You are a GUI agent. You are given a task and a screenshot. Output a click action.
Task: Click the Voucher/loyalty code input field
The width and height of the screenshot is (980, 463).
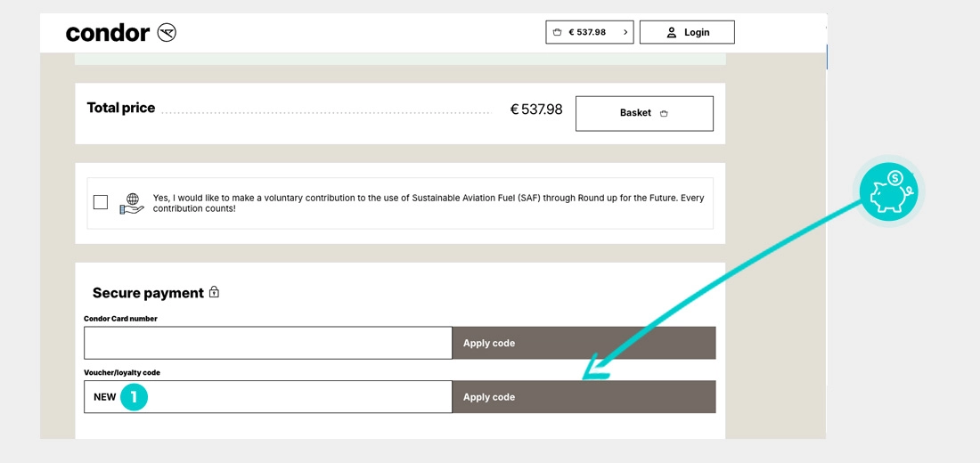pos(268,397)
